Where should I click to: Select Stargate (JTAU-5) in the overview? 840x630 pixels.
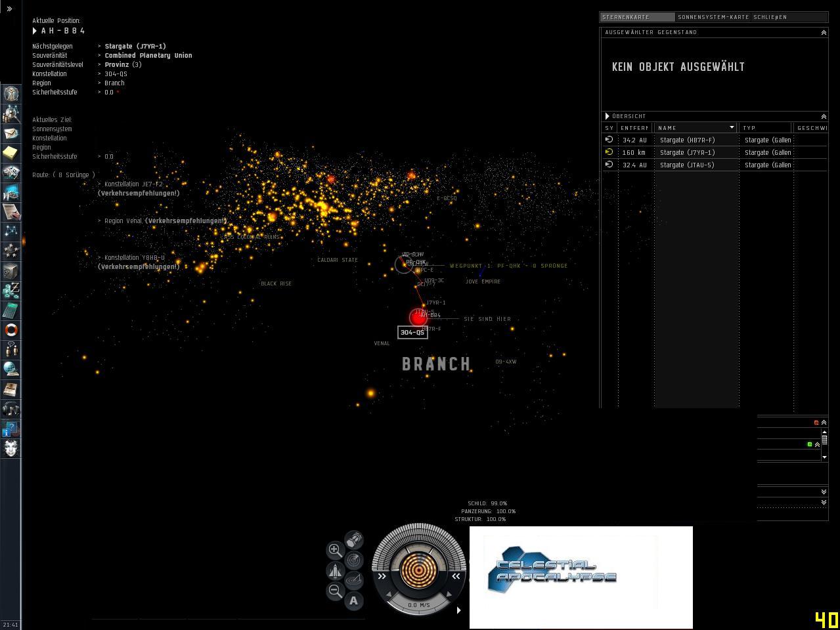click(715, 165)
